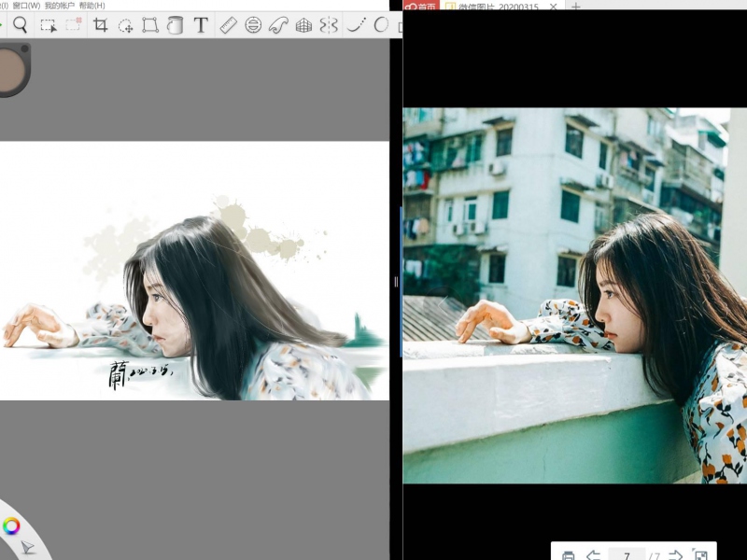Open the 窗口(W) menu

point(27,6)
